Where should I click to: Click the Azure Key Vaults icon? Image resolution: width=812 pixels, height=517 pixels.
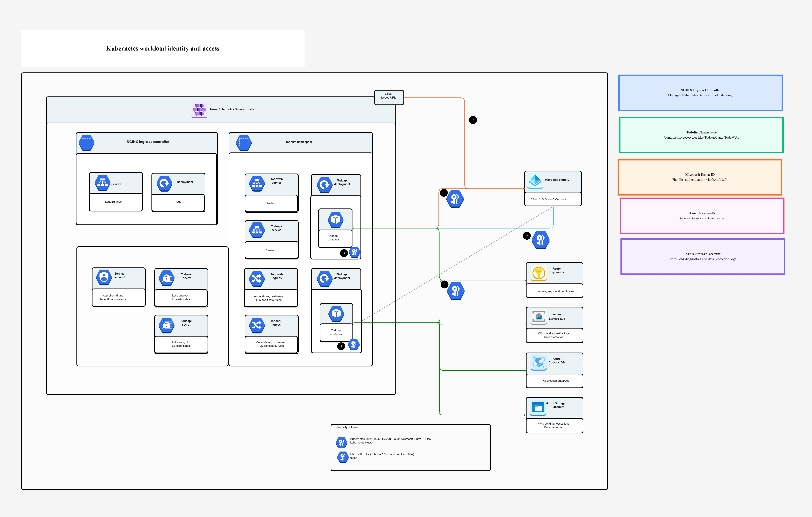coord(539,273)
